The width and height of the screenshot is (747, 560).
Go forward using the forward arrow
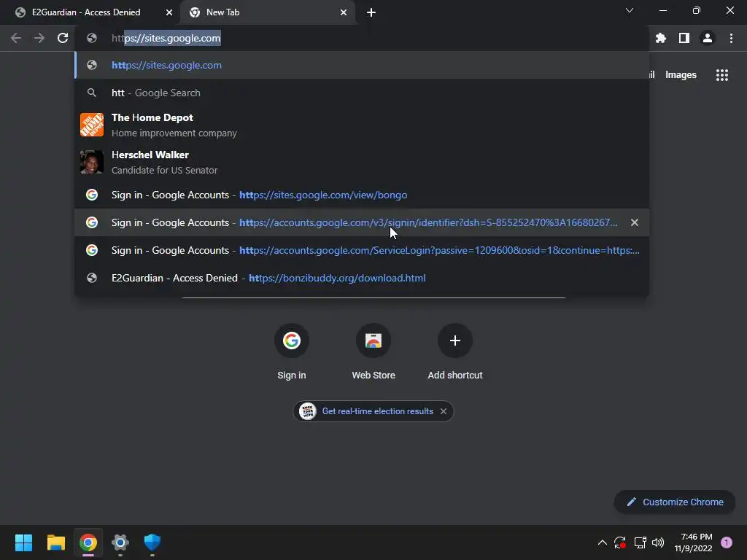39,38
